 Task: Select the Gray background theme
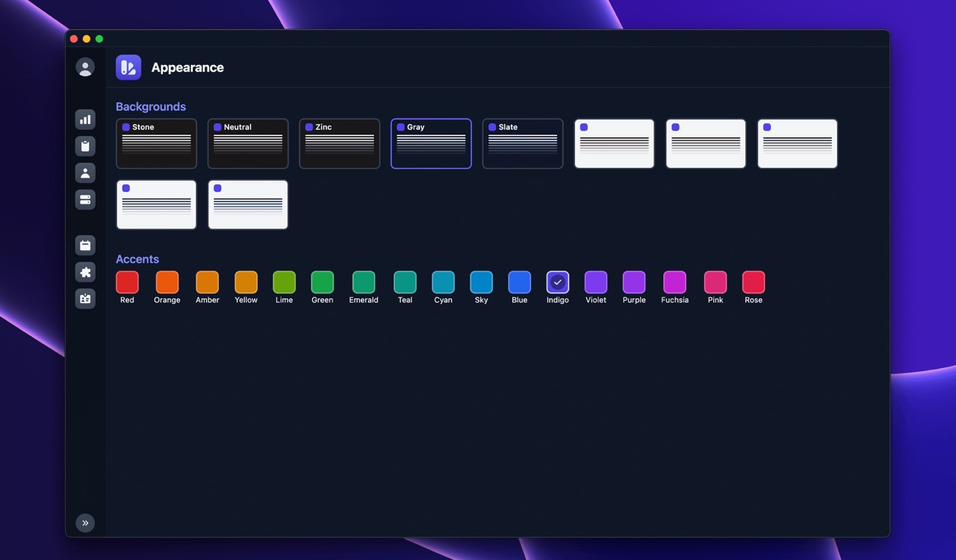tap(431, 143)
